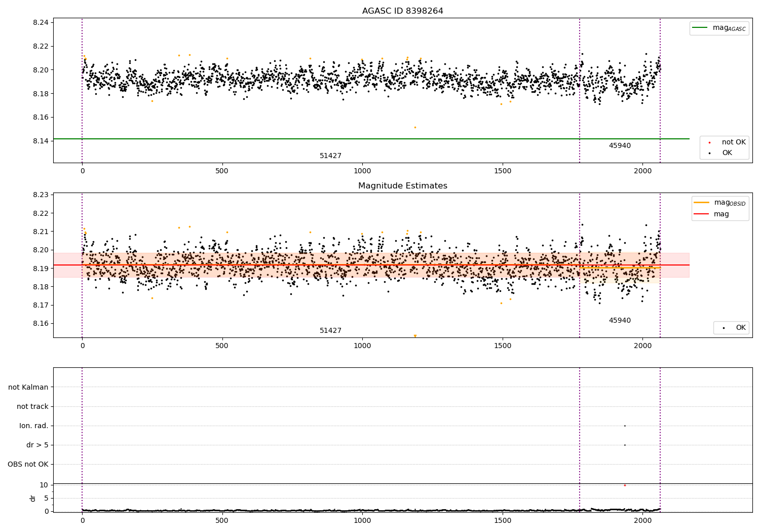The width and height of the screenshot is (760, 532).
Task: Click the '500' x-tick under top plot
Action: (222, 171)
